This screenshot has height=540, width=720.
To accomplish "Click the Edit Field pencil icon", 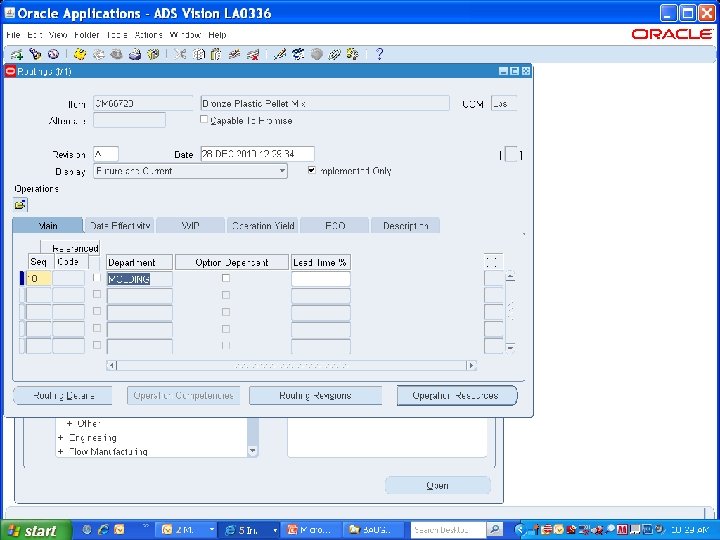I will (279, 55).
